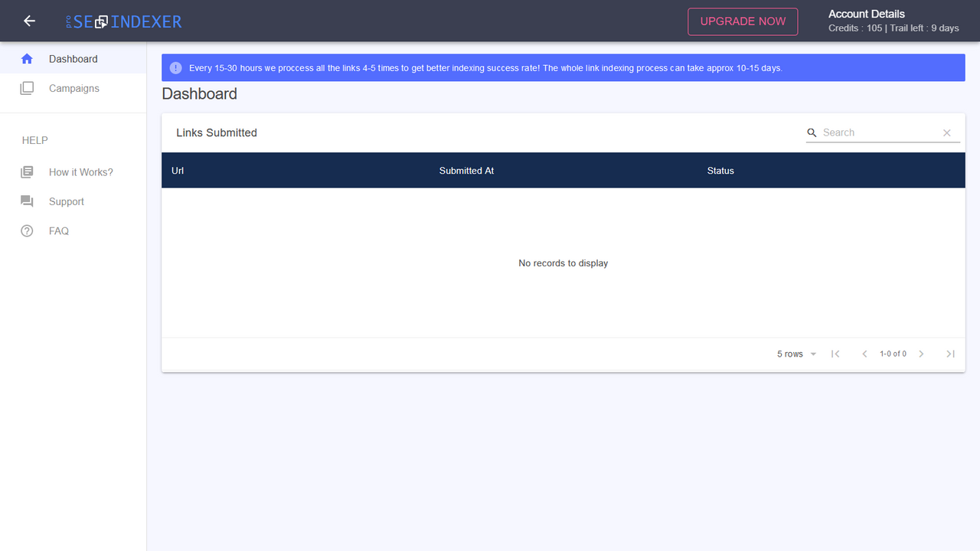Click the credits and trial days text
Viewport: 980px width, 551px height.
pos(893,28)
